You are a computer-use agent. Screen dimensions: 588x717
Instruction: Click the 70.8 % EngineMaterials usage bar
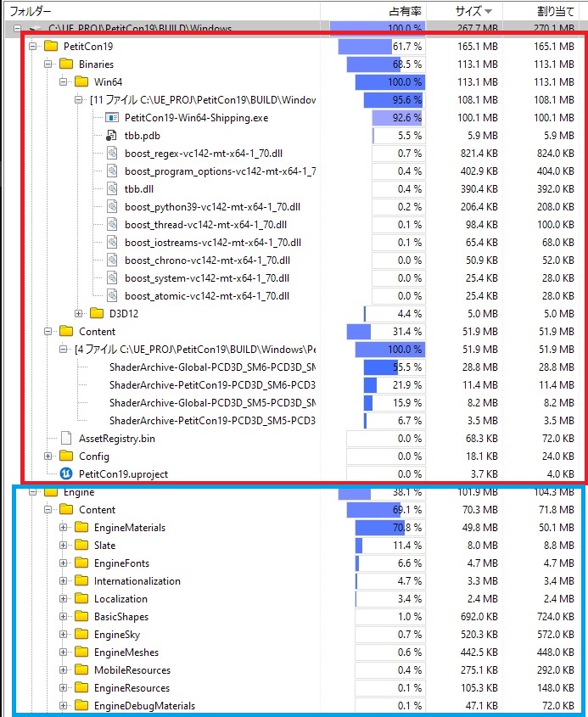pyautogui.click(x=390, y=527)
